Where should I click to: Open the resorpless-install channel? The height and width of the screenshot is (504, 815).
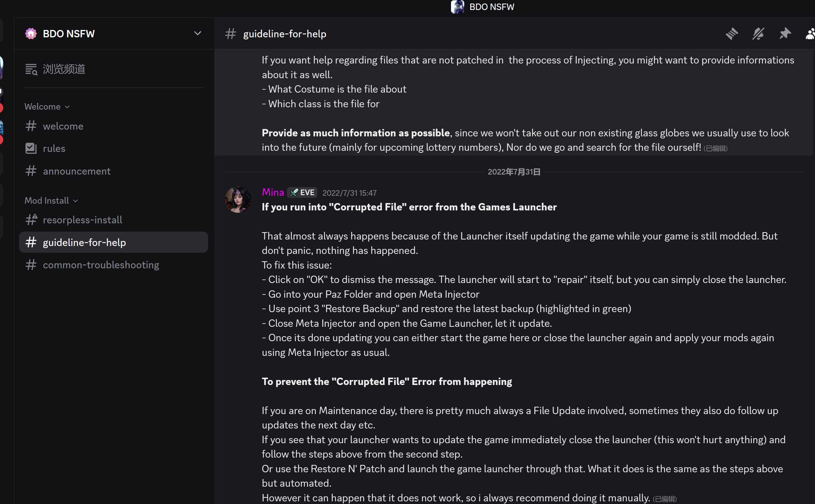tap(82, 220)
